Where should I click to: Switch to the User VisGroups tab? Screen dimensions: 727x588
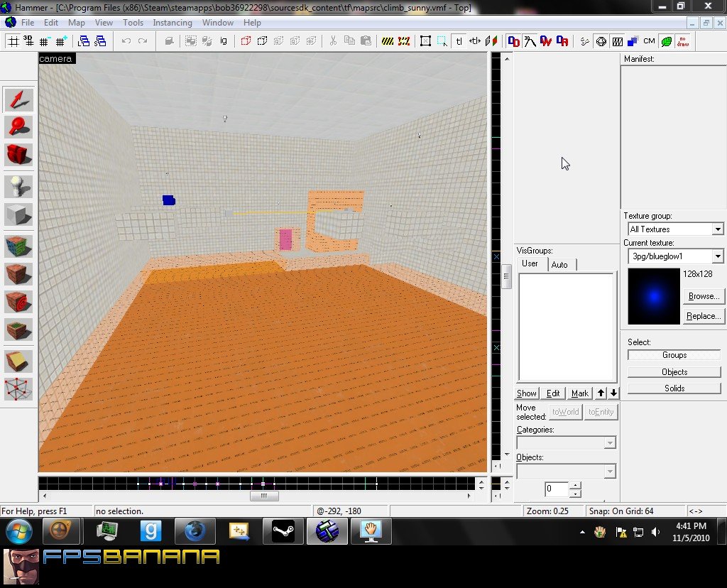(530, 263)
